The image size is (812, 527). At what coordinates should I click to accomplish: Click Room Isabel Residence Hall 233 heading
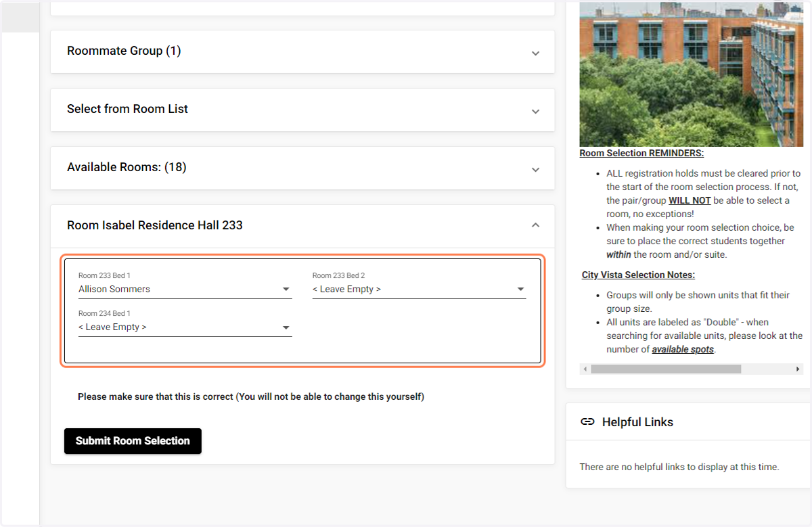(155, 225)
